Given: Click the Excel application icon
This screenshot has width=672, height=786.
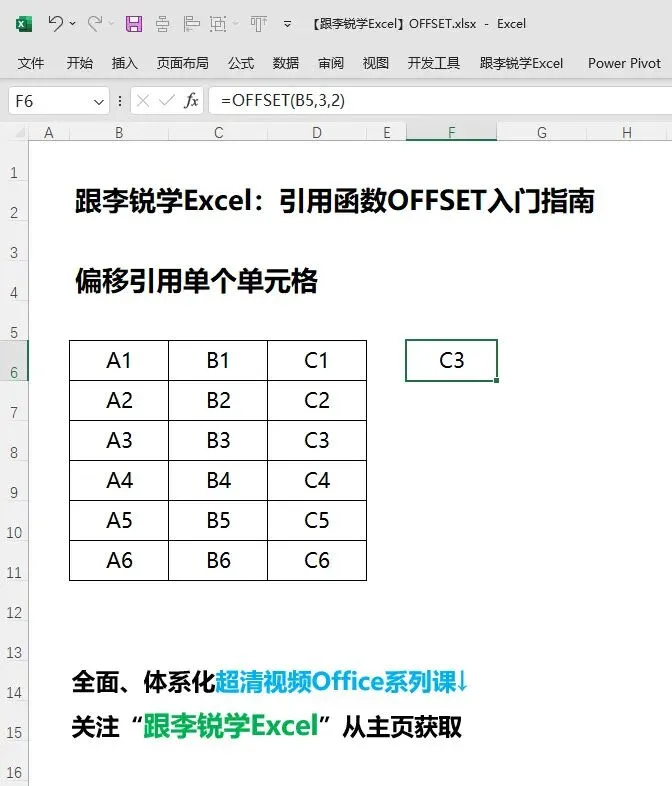Looking at the screenshot, I should pos(23,24).
